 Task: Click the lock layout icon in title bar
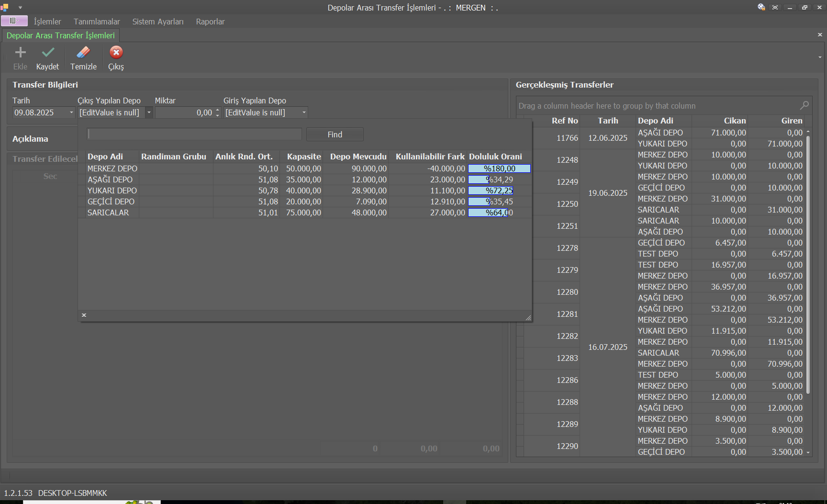coord(761,7)
